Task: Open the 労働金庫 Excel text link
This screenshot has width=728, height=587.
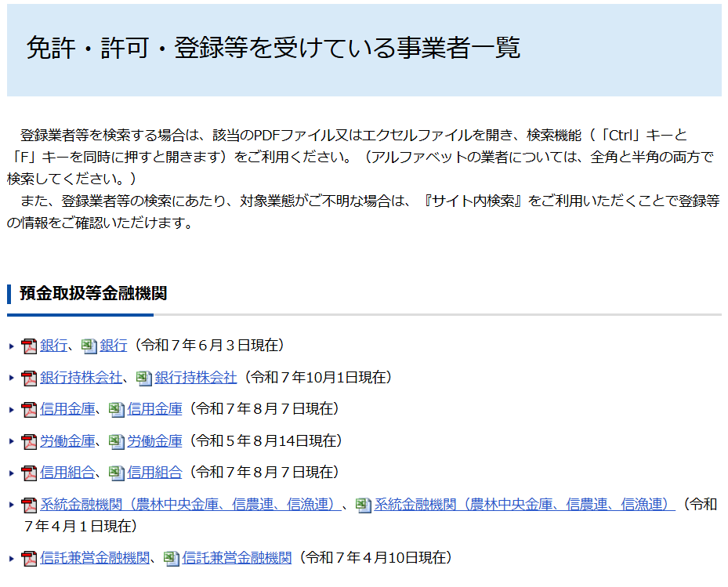Action: (x=154, y=440)
